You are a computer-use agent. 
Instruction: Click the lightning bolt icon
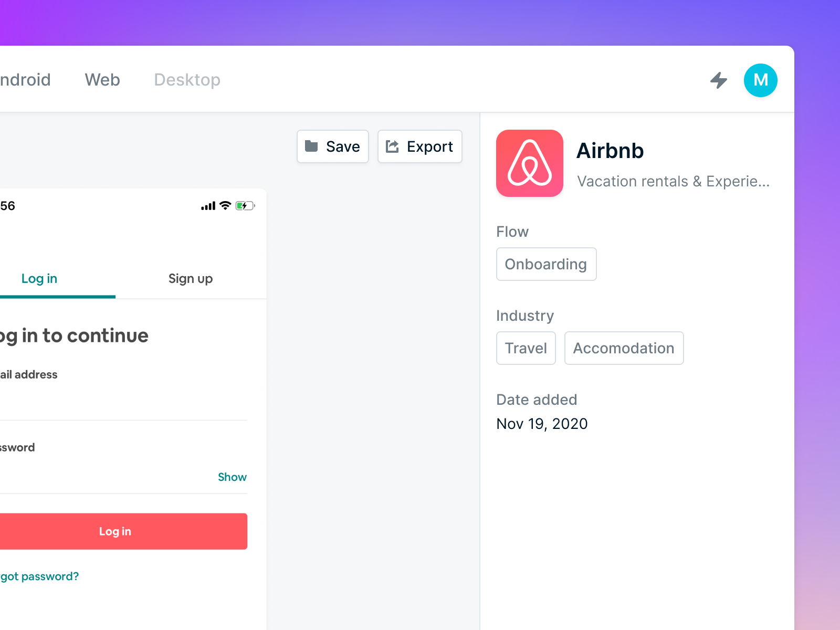pyautogui.click(x=719, y=80)
